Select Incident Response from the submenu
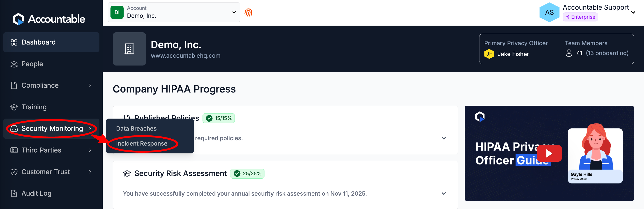 tap(142, 143)
